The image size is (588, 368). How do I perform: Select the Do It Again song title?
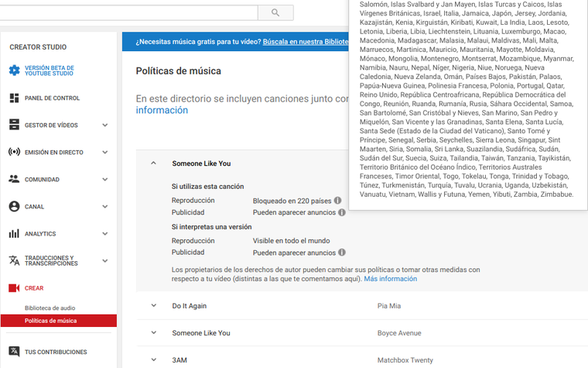pyautogui.click(x=190, y=306)
